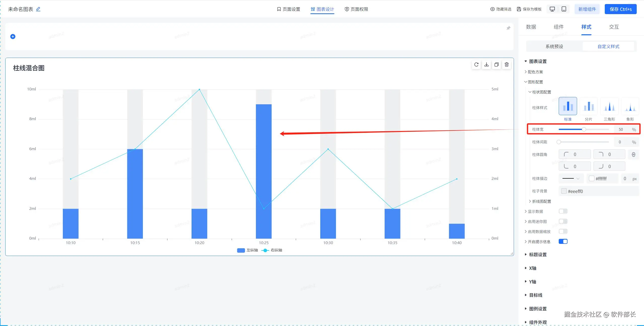
Task: Toggle the 启用迷你图 switch
Action: pos(563,221)
